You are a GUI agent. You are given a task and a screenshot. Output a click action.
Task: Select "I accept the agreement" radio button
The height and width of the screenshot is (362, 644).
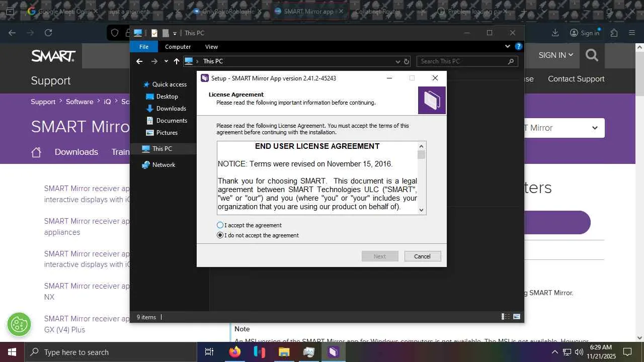coord(220,225)
